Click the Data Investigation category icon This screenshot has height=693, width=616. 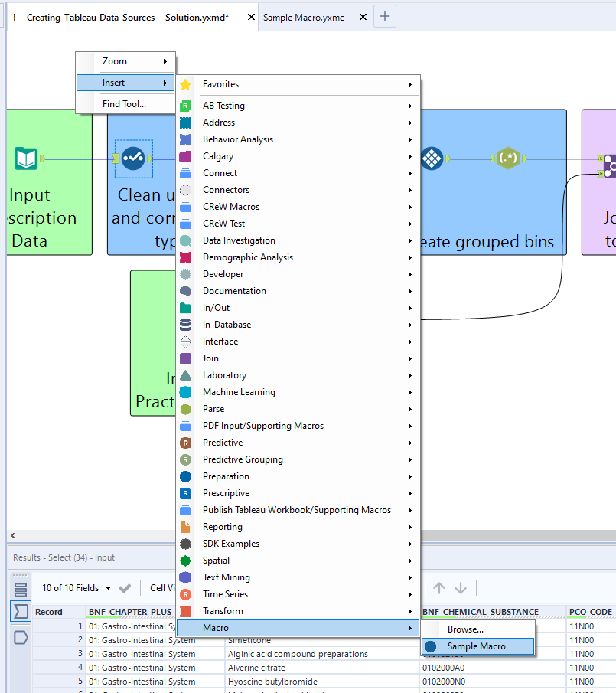(x=186, y=240)
